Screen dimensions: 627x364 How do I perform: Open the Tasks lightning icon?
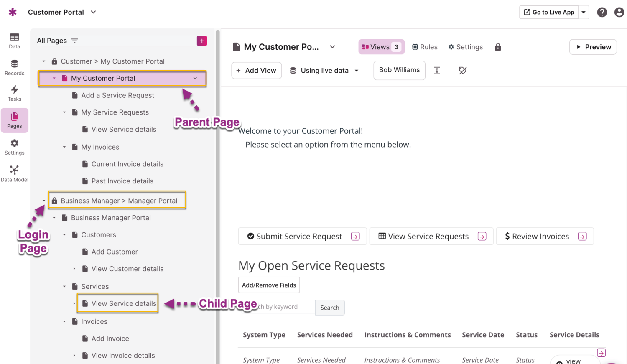point(14,93)
